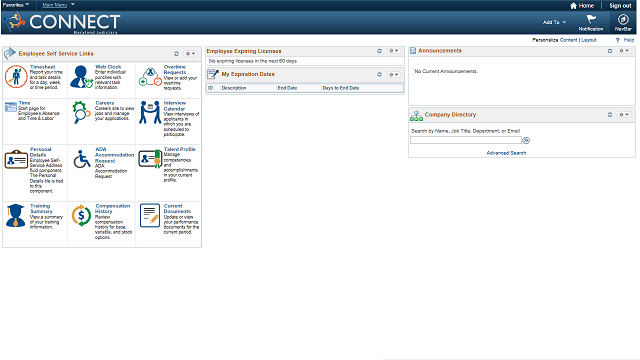Click the Timesheet link text
The width and height of the screenshot is (640, 360).
pyautogui.click(x=42, y=67)
